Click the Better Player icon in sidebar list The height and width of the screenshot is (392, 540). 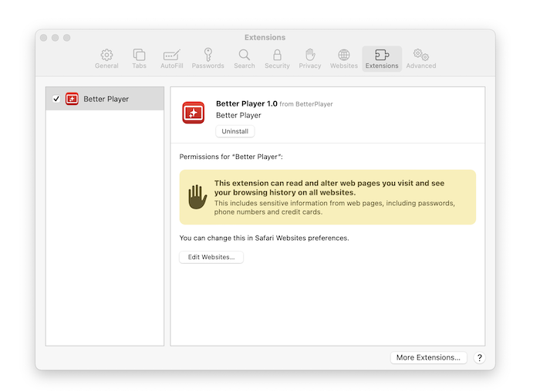pos(72,99)
